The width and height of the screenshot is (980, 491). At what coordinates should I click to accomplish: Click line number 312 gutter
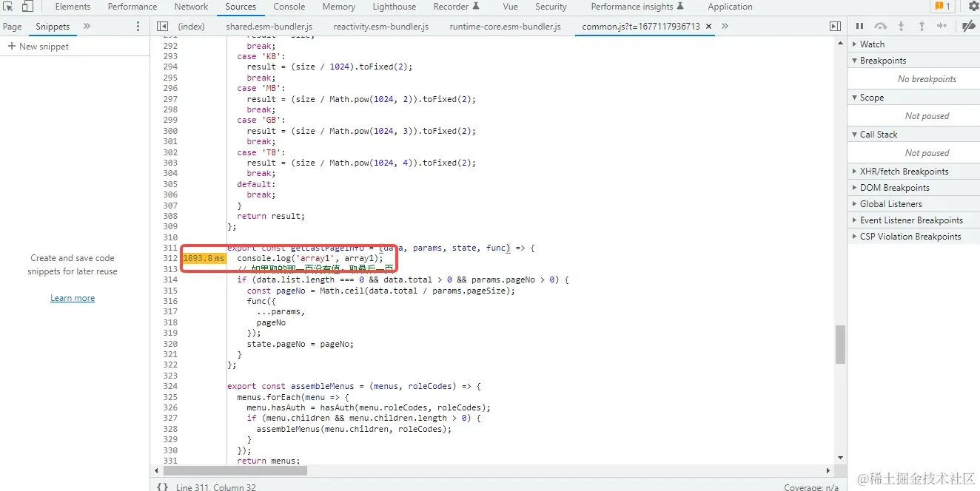(x=170, y=258)
